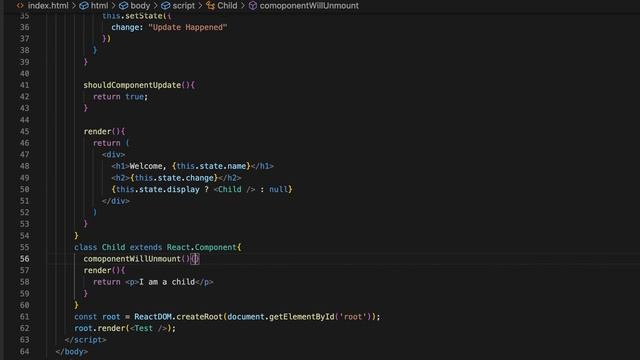Click the file icon beside index.html breadcrumb
The width and height of the screenshot is (640, 360).
tap(20, 6)
